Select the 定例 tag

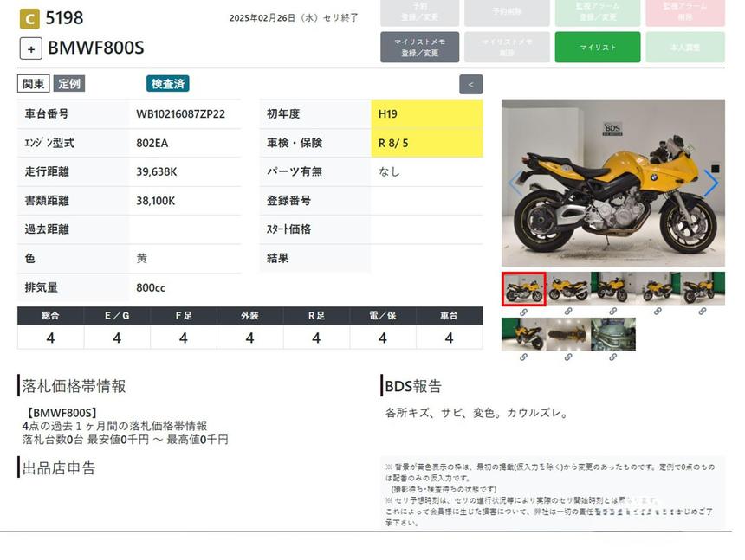tap(69, 84)
